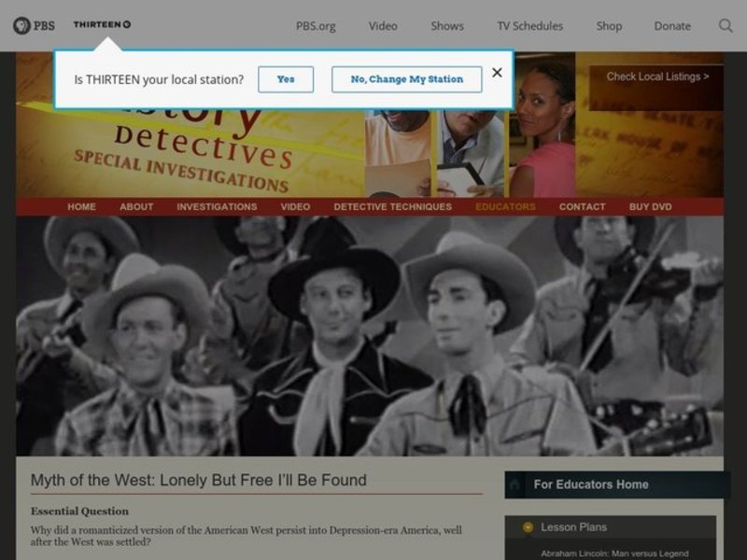Screen dimensions: 747x560
Task: Select the Educators tab
Action: click(505, 207)
